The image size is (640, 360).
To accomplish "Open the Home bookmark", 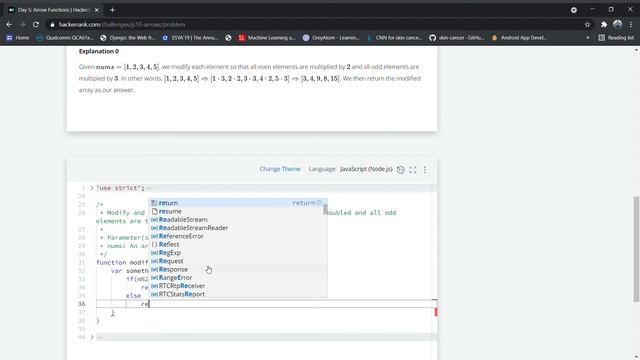I will 18,38.
